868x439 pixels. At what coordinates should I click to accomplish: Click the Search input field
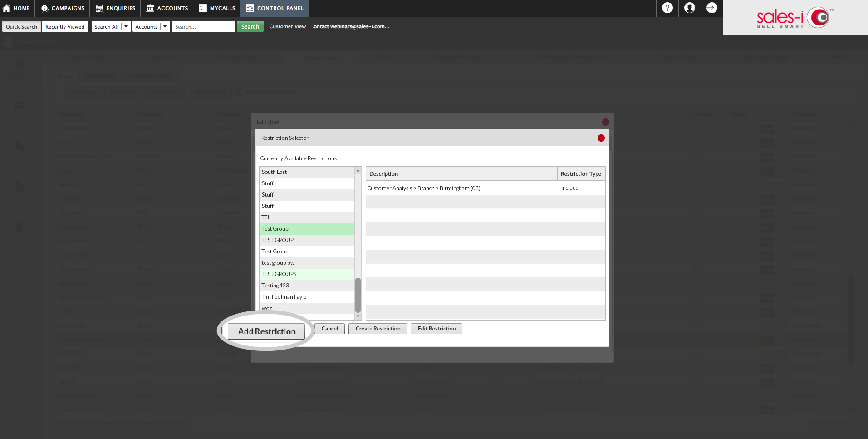(203, 27)
